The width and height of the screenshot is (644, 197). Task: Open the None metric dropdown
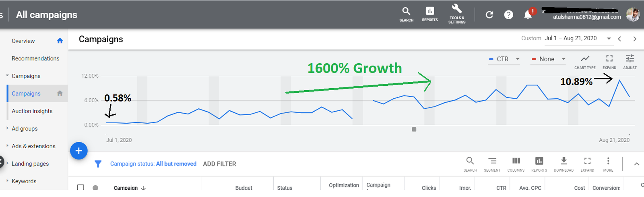coord(549,59)
